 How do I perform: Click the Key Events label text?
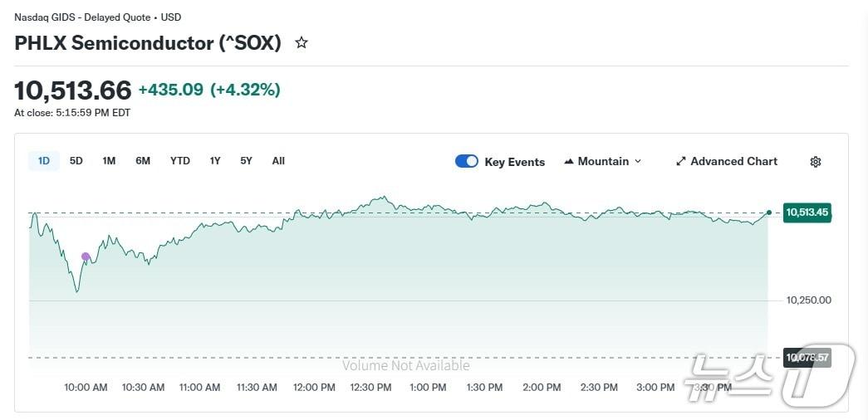(x=515, y=163)
